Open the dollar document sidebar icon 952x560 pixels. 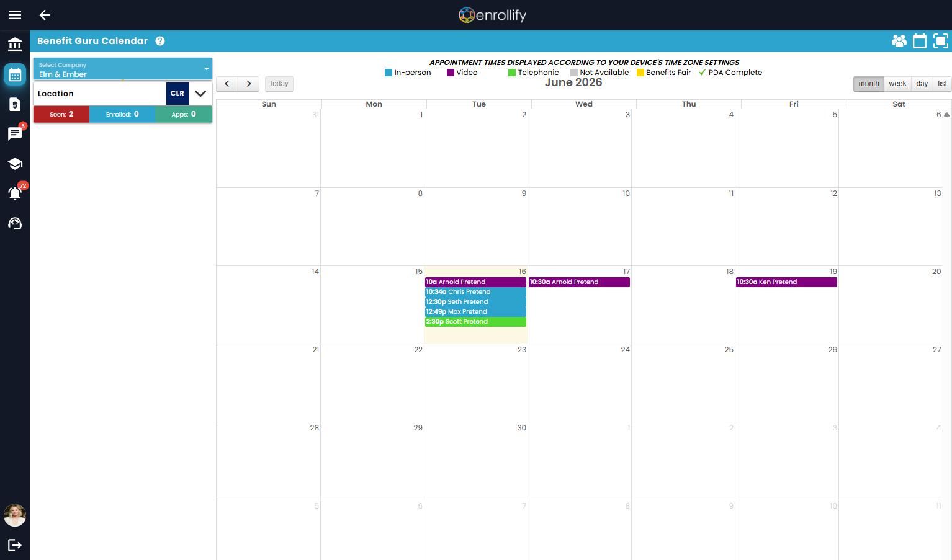(15, 104)
